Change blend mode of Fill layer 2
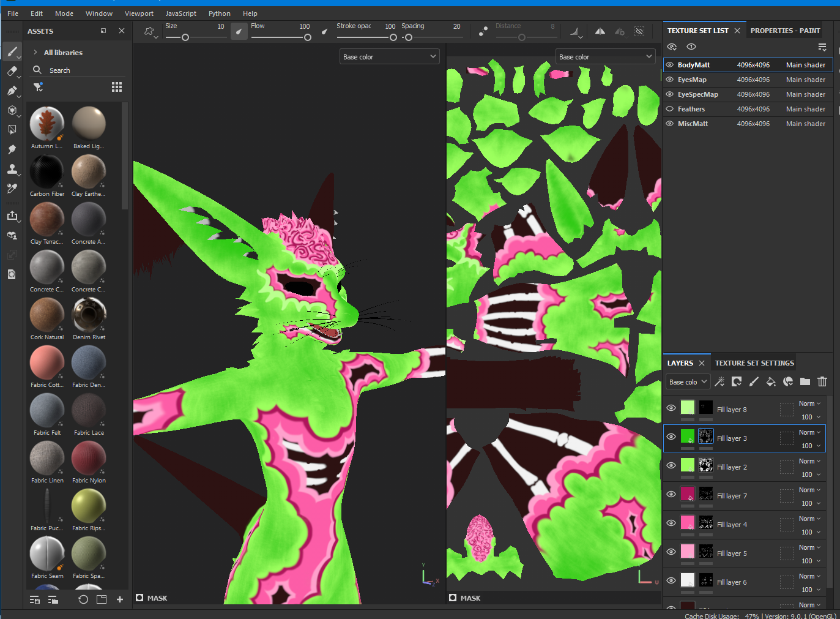 (x=809, y=461)
